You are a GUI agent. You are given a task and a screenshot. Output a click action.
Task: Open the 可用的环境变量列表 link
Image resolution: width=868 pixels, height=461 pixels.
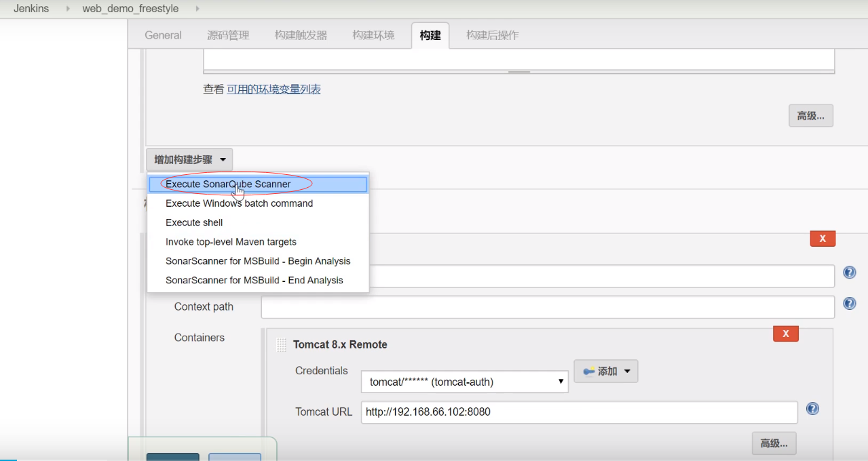click(273, 89)
